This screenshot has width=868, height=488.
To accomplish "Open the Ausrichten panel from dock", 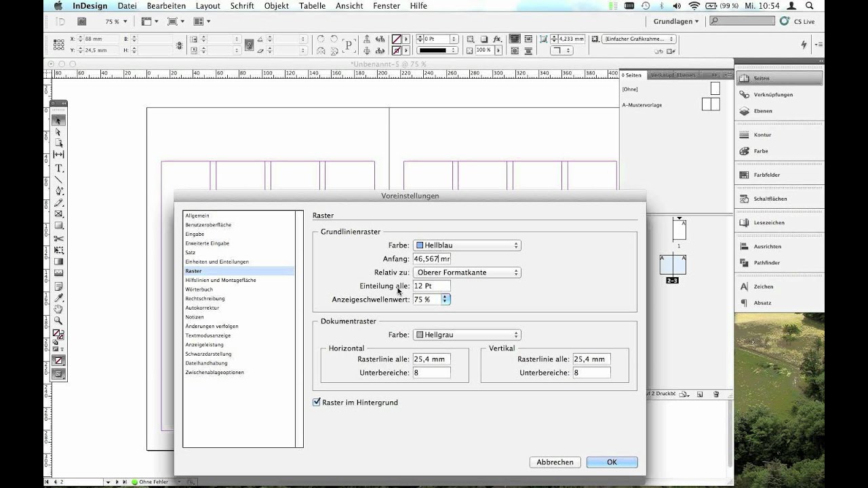I will point(779,246).
